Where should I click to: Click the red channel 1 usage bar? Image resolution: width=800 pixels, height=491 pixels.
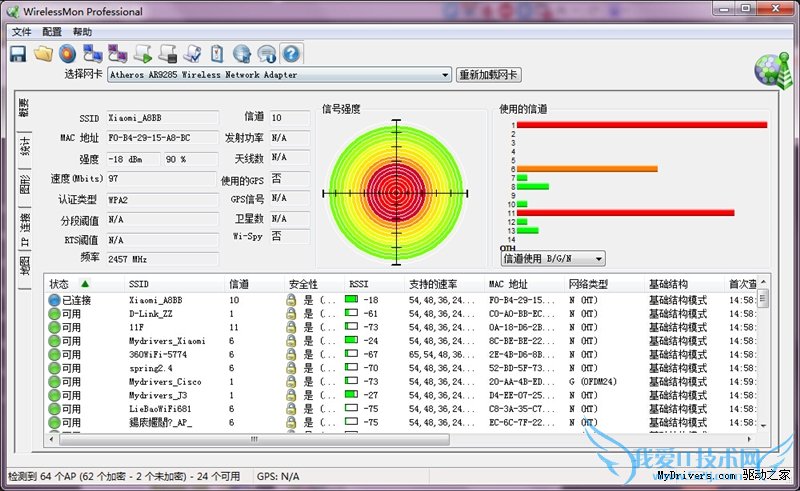[640, 125]
